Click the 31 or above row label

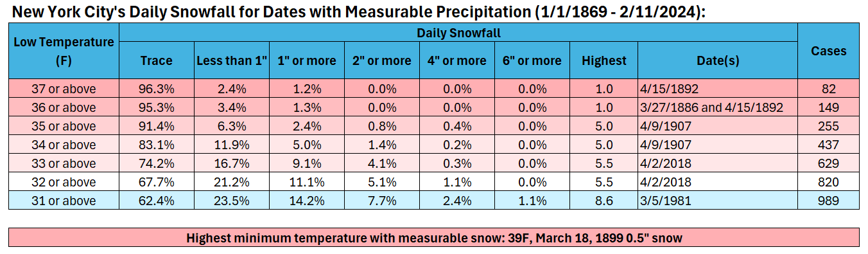(x=64, y=201)
